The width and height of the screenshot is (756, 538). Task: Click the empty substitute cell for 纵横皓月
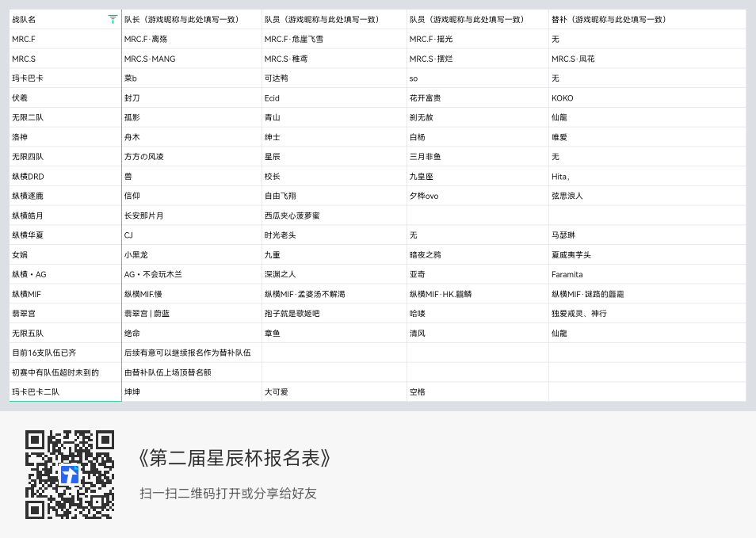[x=647, y=216]
